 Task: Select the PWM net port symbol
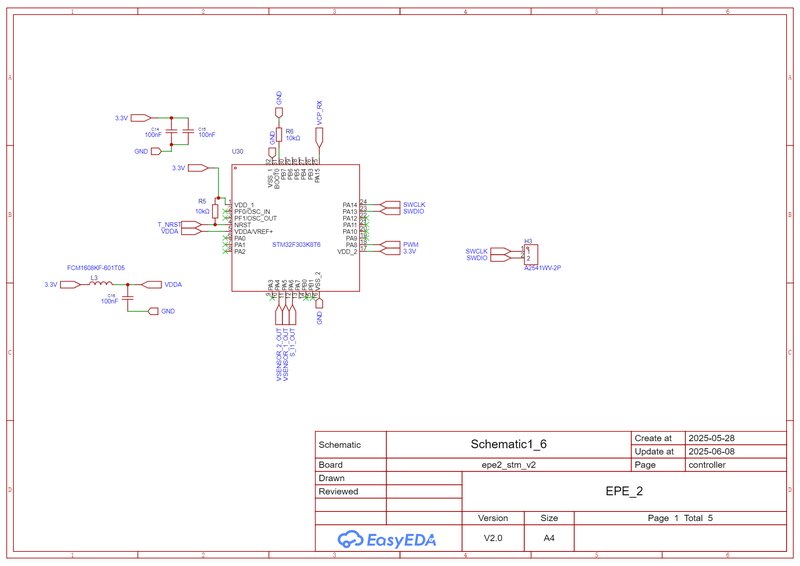tap(391, 245)
